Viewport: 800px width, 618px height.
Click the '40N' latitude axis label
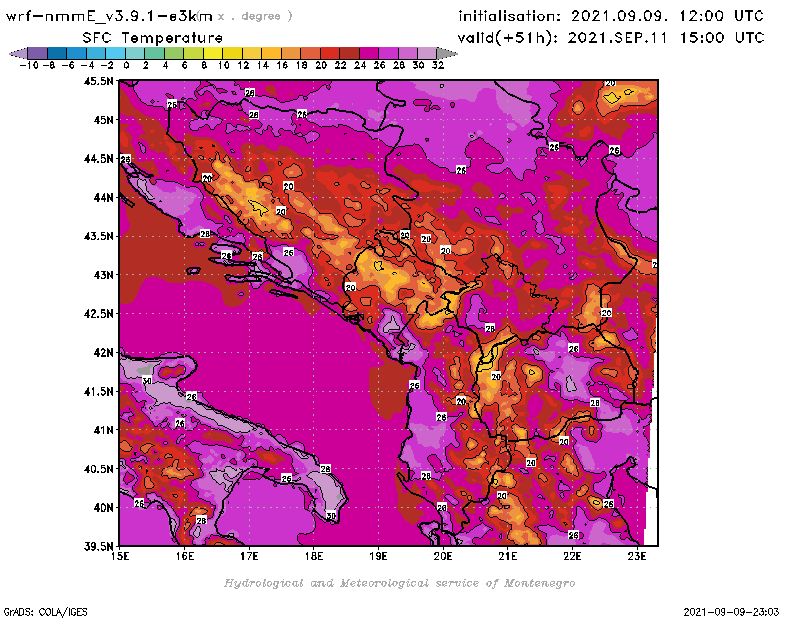pyautogui.click(x=103, y=508)
